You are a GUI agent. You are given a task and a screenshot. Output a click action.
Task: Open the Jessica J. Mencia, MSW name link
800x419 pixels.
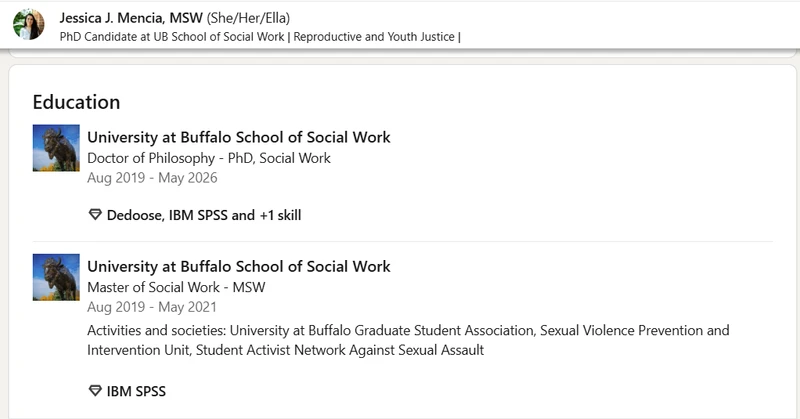[131, 18]
